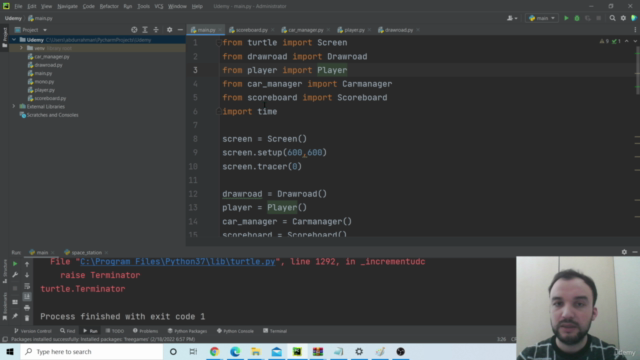Clear console output with trash icon
The height and width of the screenshot is (360, 640).
coord(27,318)
